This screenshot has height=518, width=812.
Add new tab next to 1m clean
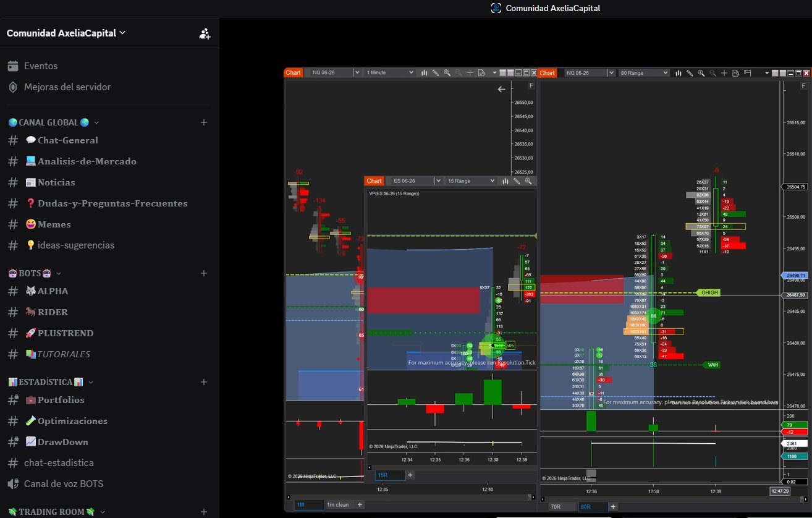tap(360, 504)
